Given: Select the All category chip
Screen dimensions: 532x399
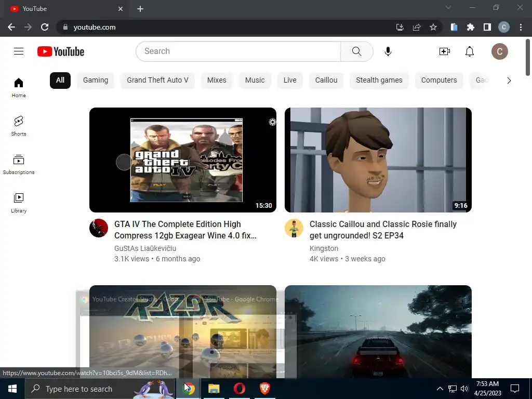Looking at the screenshot, I should pos(60,81).
